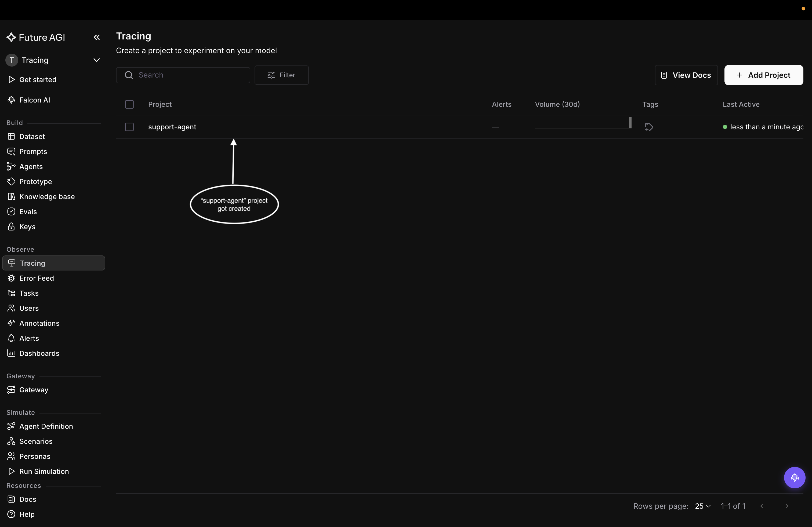Click the Knowledge base books icon
This screenshot has height=527, width=812.
pos(11,196)
